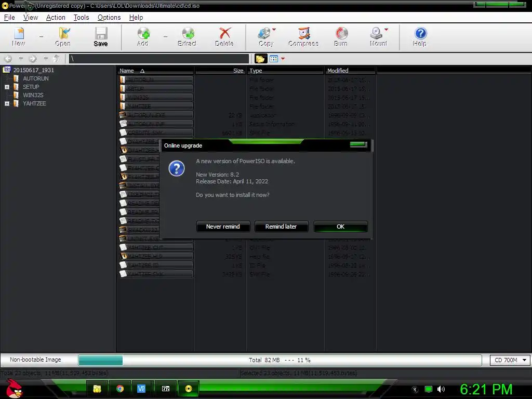532x399 pixels.
Task: Open the Mount dropdown arrow
Action: 386,30
